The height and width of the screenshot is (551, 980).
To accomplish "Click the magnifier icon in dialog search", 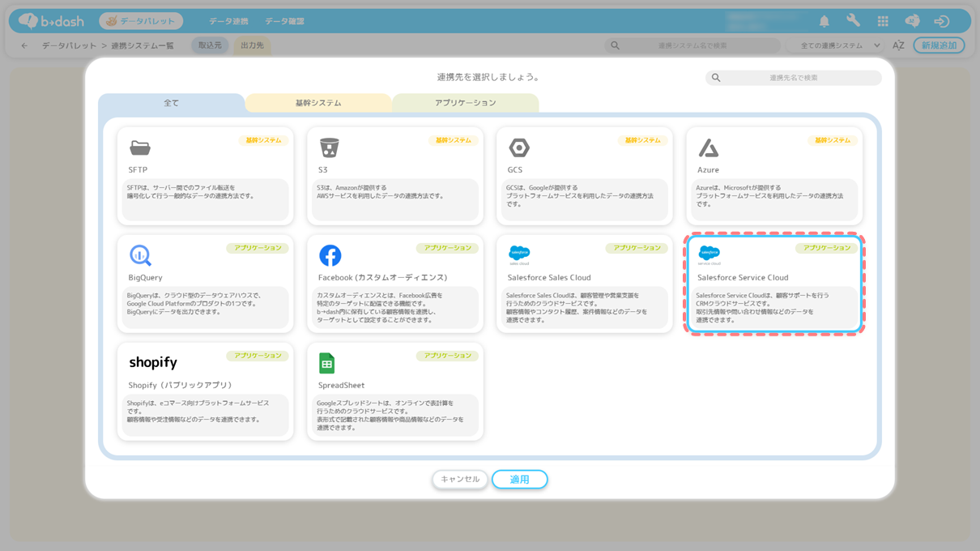I will (716, 78).
